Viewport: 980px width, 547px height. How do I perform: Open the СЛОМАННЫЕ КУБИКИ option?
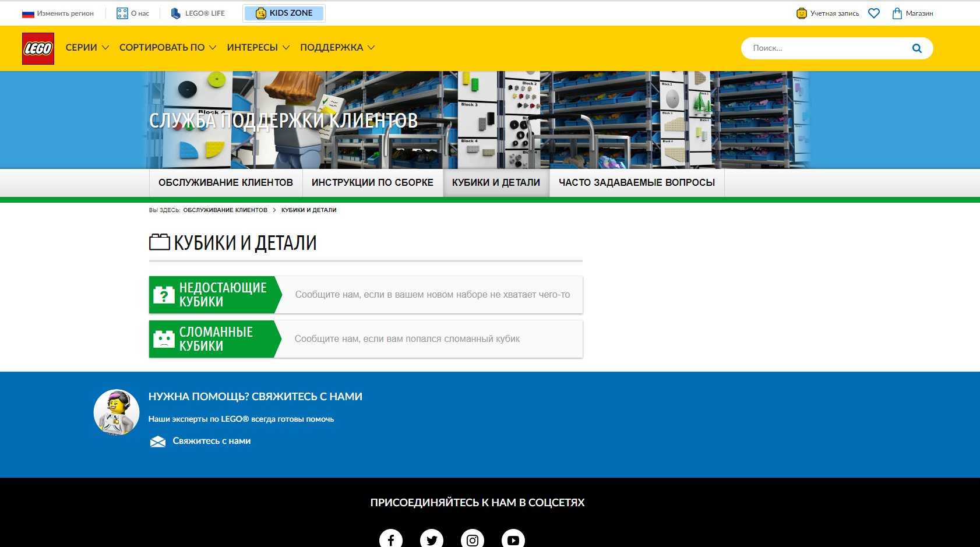coord(366,339)
